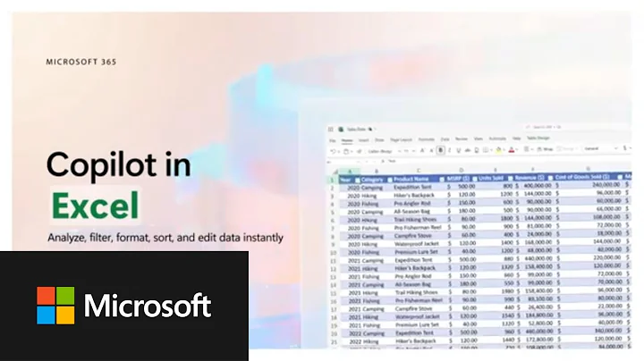The image size is (644, 361).
Task: Toggle Bold formatting in the ribbon
Action: 440,150
